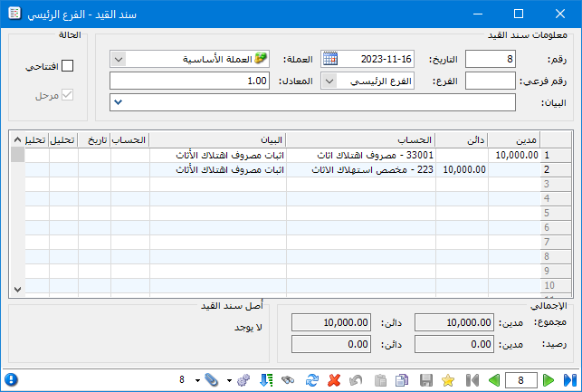Go to the first record
The image size is (582, 392).
pos(472,380)
